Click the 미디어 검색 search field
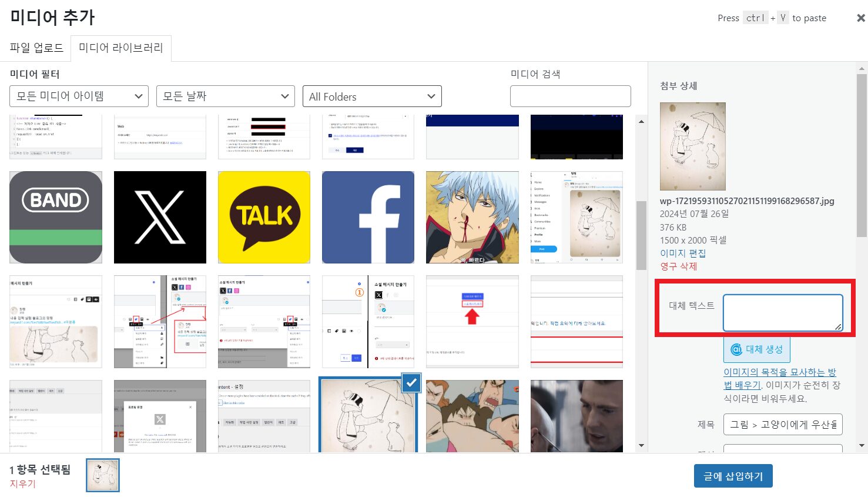 (x=570, y=96)
